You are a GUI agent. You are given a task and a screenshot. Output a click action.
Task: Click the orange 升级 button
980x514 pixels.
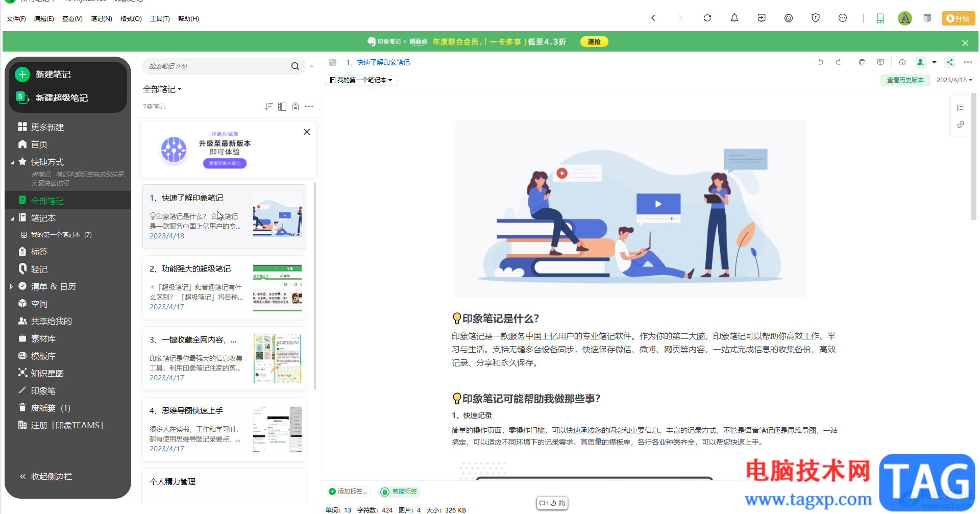point(958,18)
